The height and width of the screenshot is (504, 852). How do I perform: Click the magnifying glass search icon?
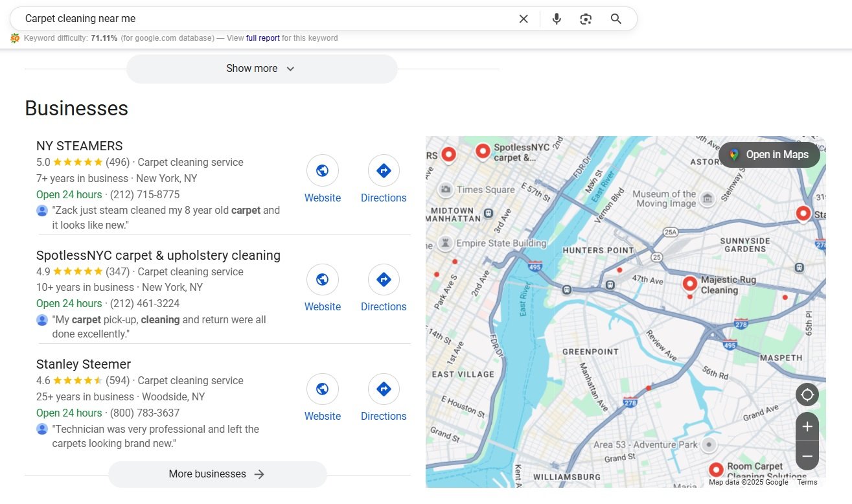tap(616, 19)
